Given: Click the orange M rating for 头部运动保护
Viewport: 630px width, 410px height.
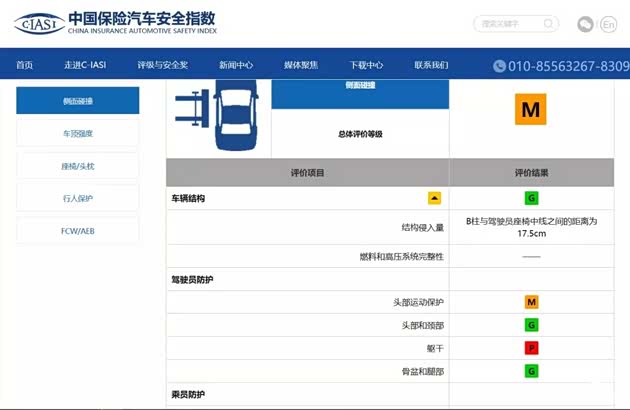Looking at the screenshot, I should (532, 302).
